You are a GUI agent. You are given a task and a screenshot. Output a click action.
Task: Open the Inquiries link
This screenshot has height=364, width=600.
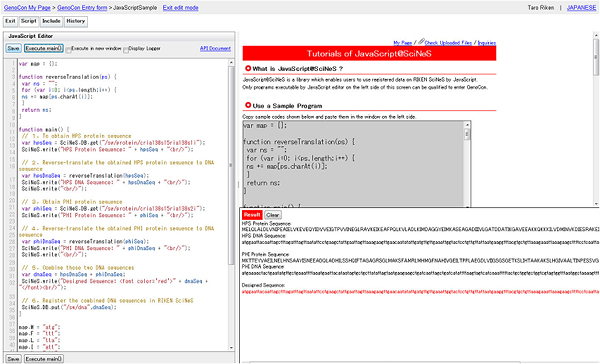coord(486,43)
